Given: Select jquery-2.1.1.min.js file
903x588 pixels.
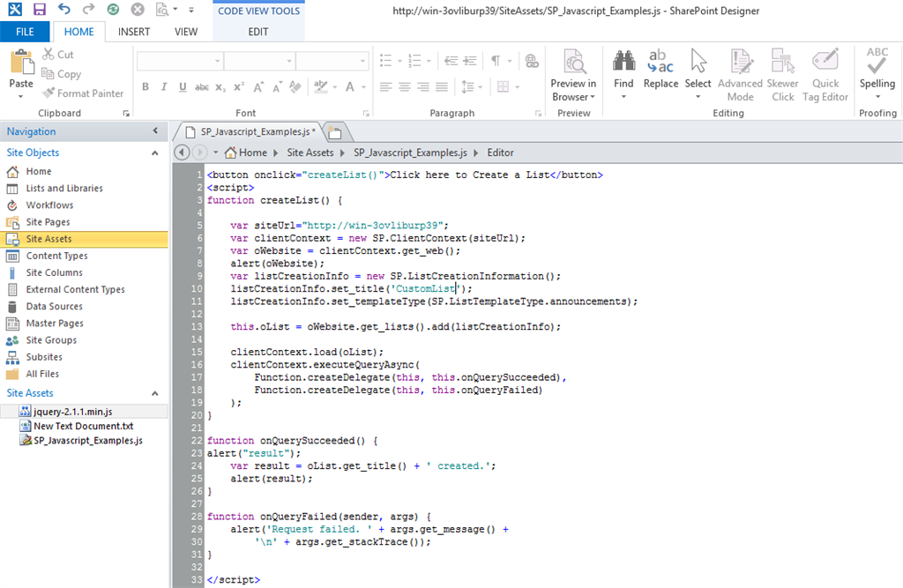Looking at the screenshot, I should (73, 411).
